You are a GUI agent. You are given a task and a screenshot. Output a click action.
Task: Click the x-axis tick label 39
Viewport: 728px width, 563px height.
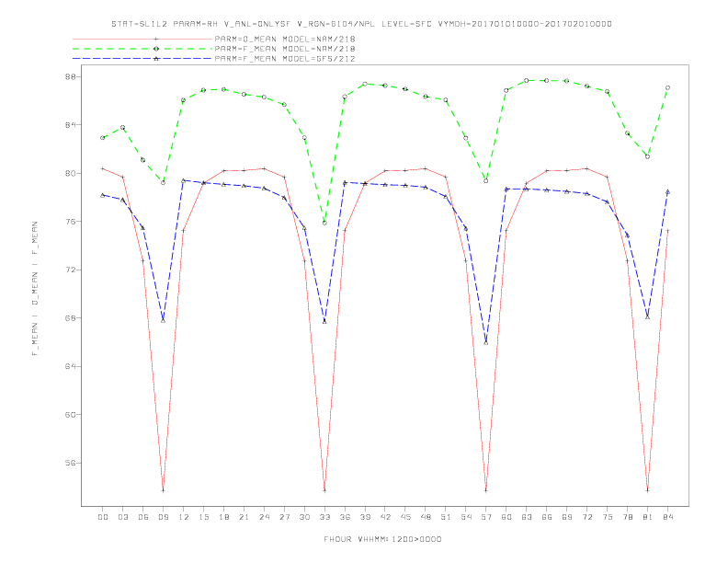pos(365,517)
